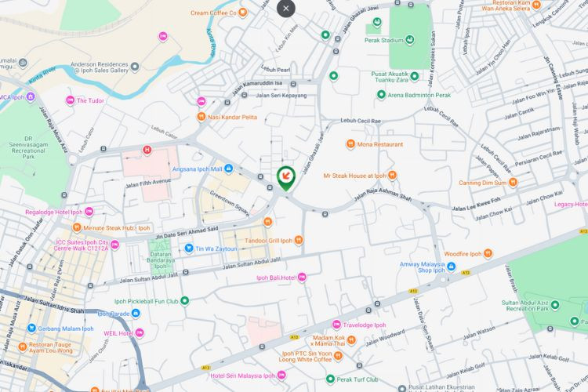Open Mr Steak House at Ipoh pin

392,175
